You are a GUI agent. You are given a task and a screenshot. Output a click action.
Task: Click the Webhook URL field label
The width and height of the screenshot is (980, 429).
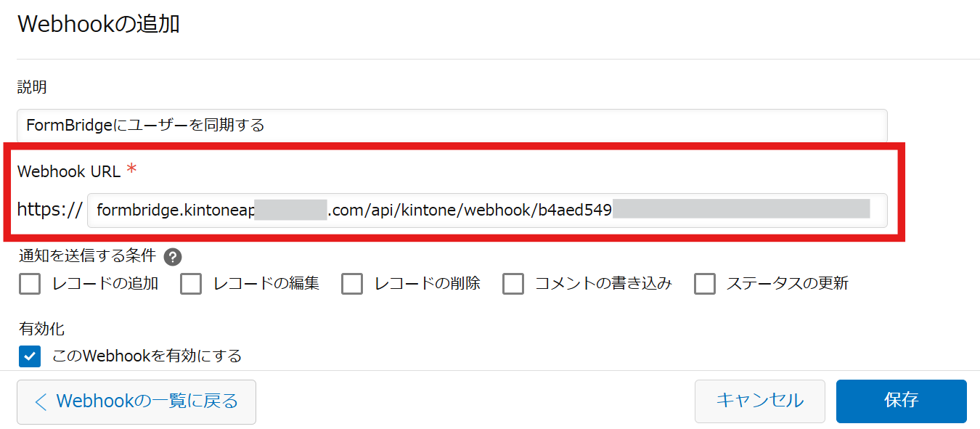(69, 172)
